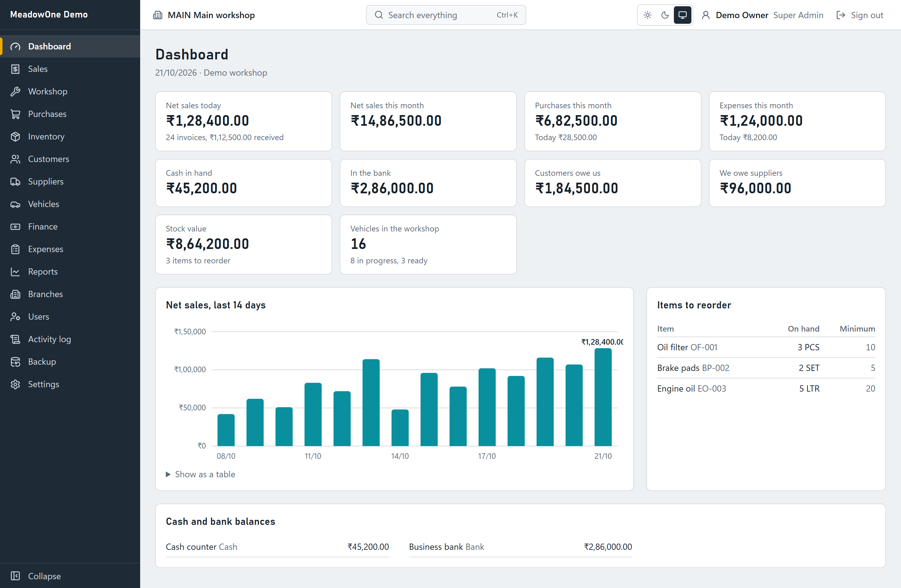Open the Net sales today card

pyautogui.click(x=243, y=121)
